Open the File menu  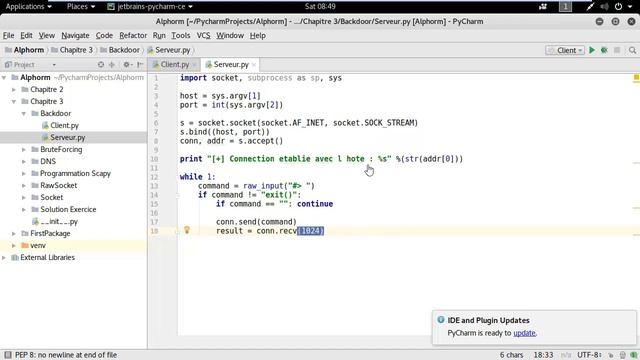coord(8,36)
